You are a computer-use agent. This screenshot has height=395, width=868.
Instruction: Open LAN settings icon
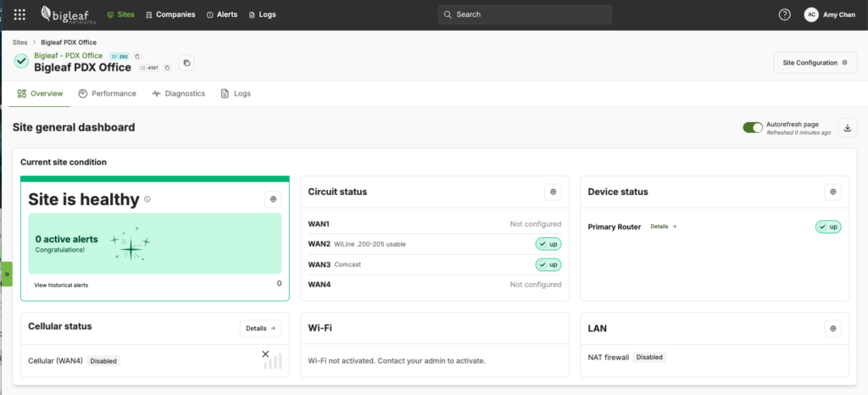tap(832, 327)
